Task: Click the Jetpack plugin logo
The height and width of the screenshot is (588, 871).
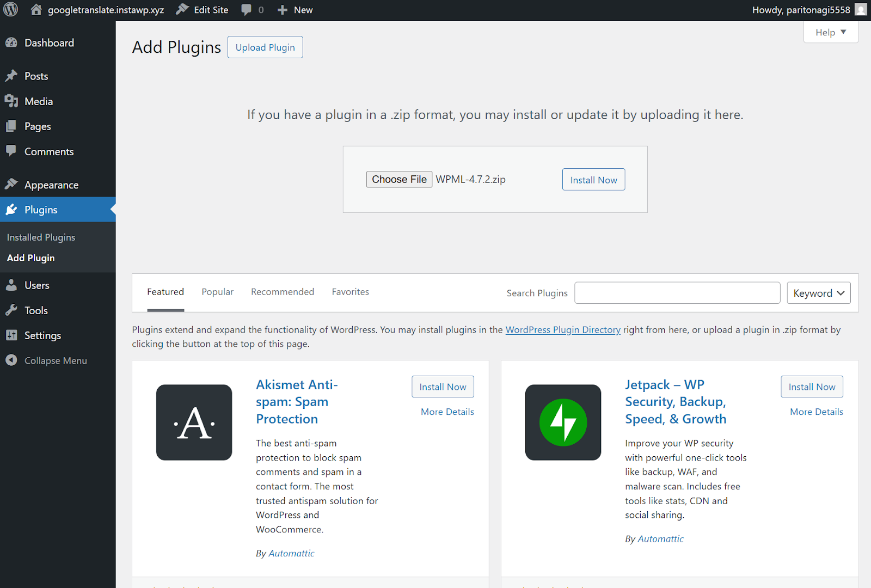Action: (x=563, y=422)
